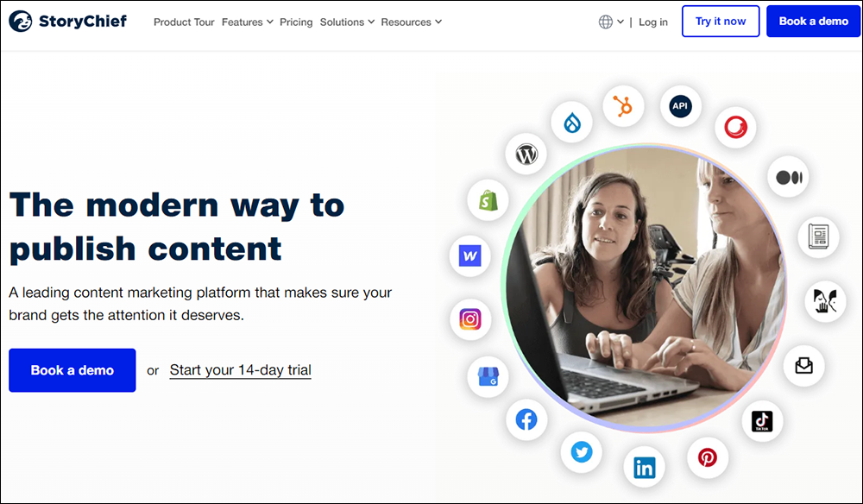Select the Medium icon
Viewport: 863px width, 504px height.
pyautogui.click(x=788, y=177)
